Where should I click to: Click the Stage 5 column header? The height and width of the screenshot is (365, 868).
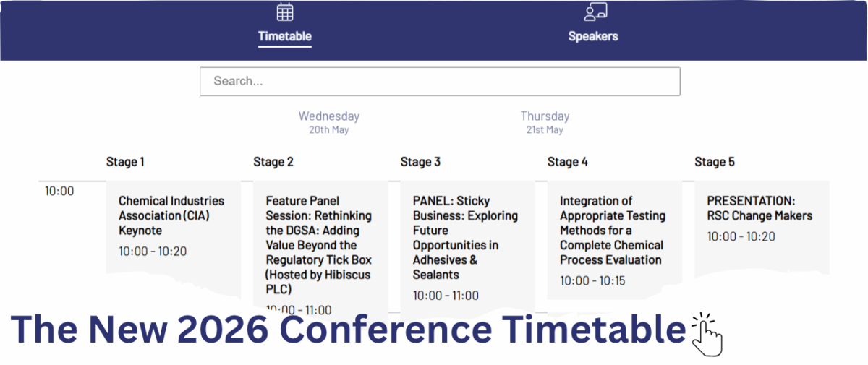pyautogui.click(x=715, y=162)
